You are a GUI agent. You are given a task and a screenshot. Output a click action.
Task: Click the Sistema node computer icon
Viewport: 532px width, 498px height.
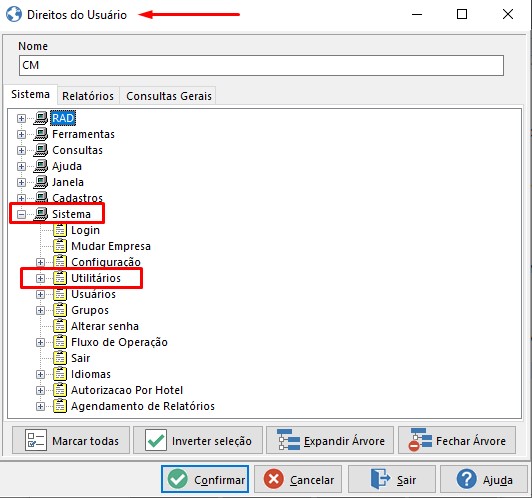(41, 214)
